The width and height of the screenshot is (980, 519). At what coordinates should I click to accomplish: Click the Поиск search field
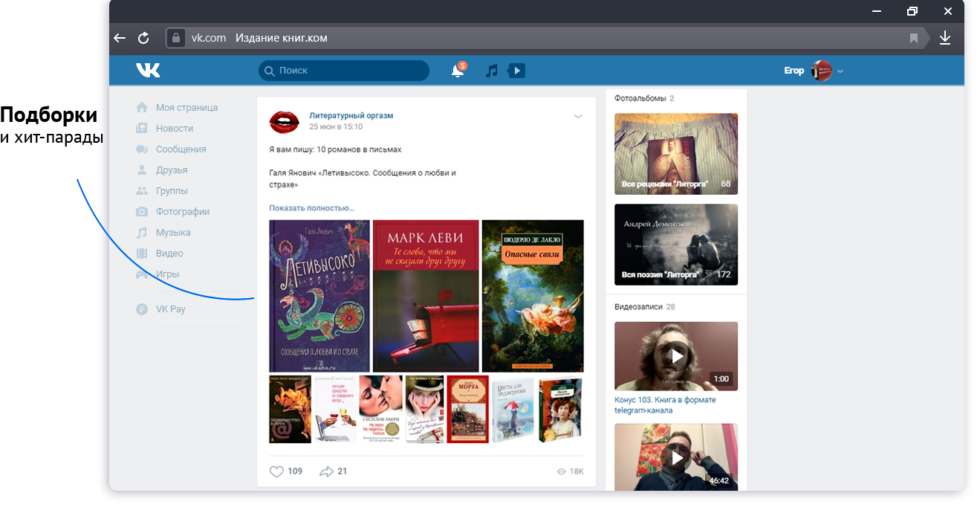point(344,71)
